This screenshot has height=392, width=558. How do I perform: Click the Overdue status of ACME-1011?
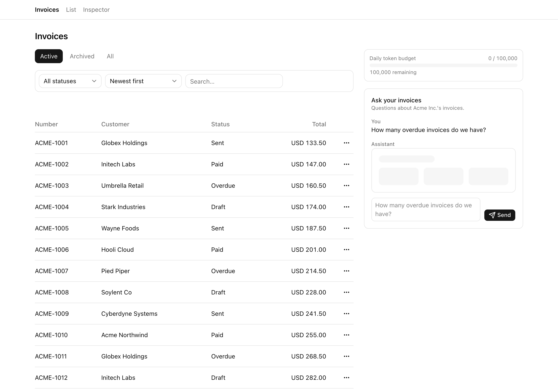coord(223,357)
